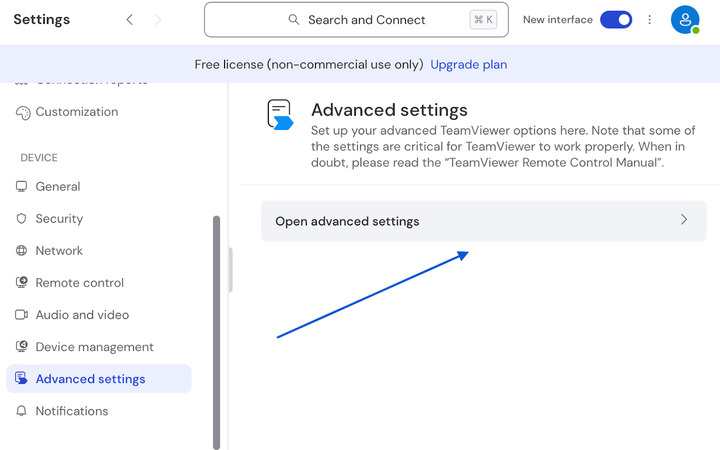Click the sidebar resize handle

(231, 270)
